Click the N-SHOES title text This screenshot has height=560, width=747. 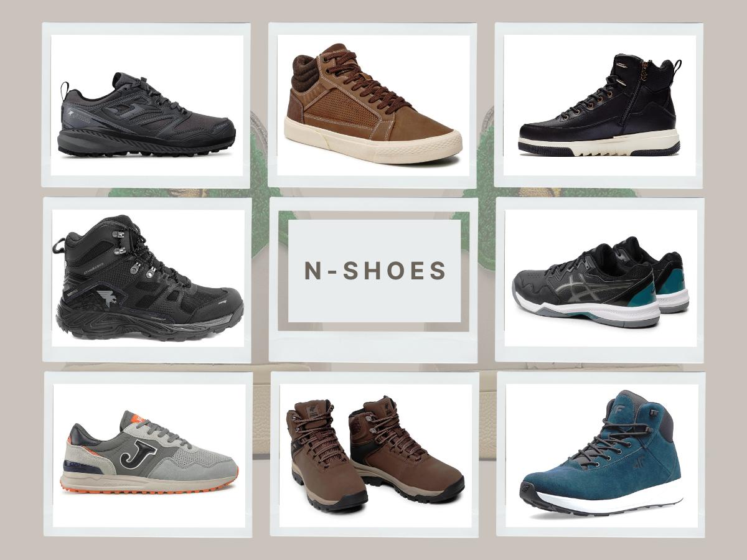pos(375,271)
